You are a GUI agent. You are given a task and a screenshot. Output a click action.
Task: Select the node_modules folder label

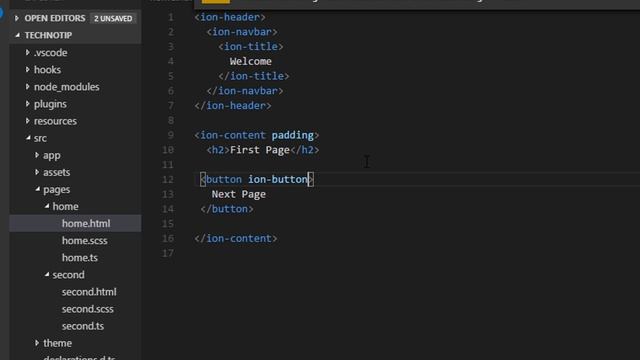tap(67, 87)
